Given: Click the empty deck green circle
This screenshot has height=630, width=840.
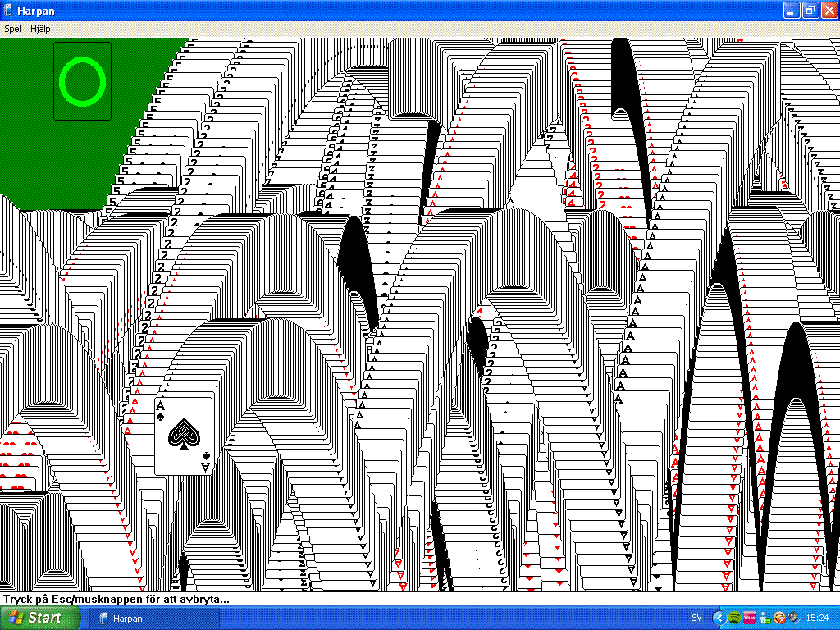Looking at the screenshot, I should pos(83,81).
